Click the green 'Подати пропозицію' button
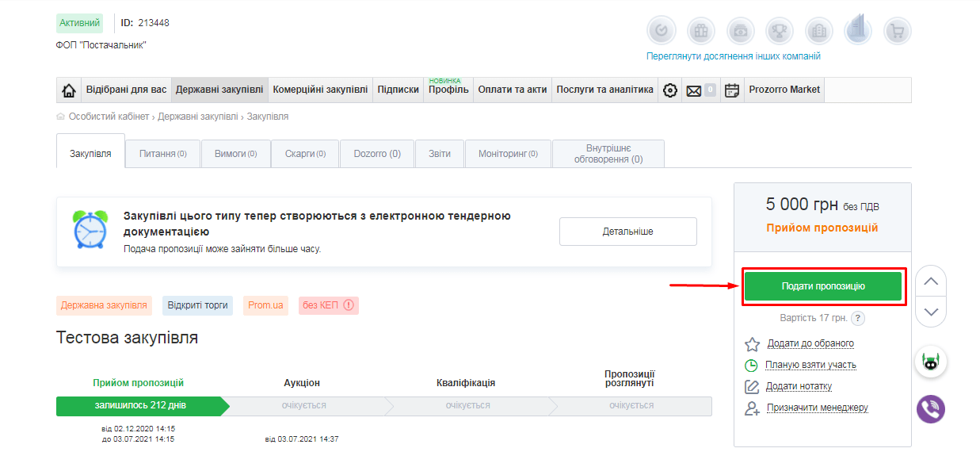The width and height of the screenshot is (980, 452). click(823, 286)
